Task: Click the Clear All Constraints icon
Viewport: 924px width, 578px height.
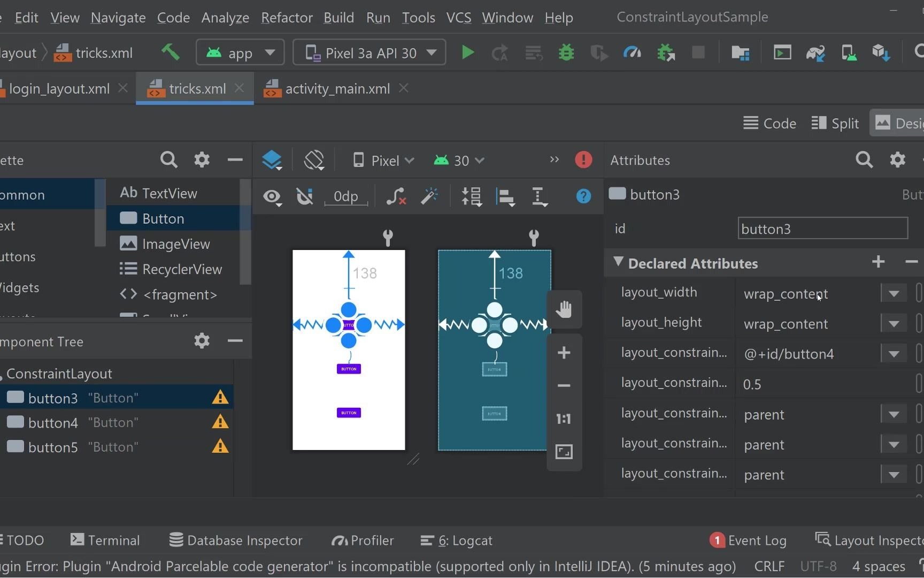Action: pos(396,196)
